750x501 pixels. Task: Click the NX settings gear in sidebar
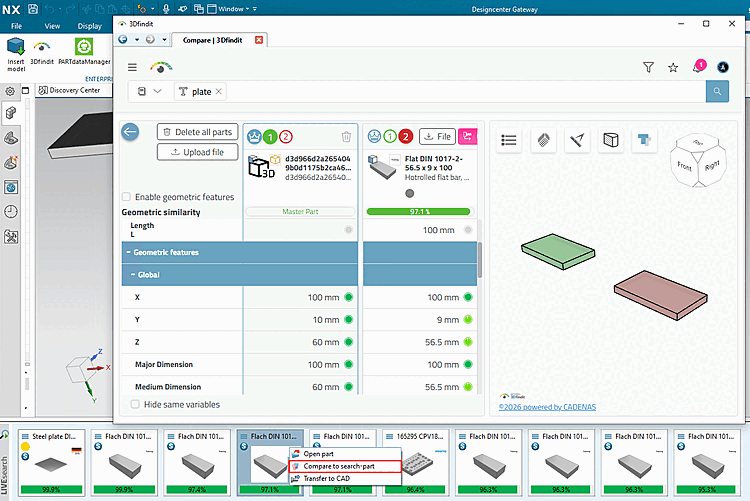10,91
